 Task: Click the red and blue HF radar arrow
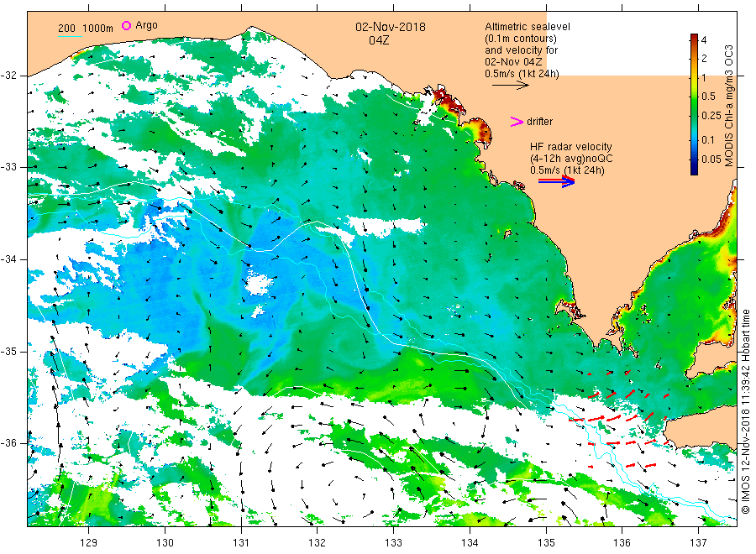click(556, 181)
